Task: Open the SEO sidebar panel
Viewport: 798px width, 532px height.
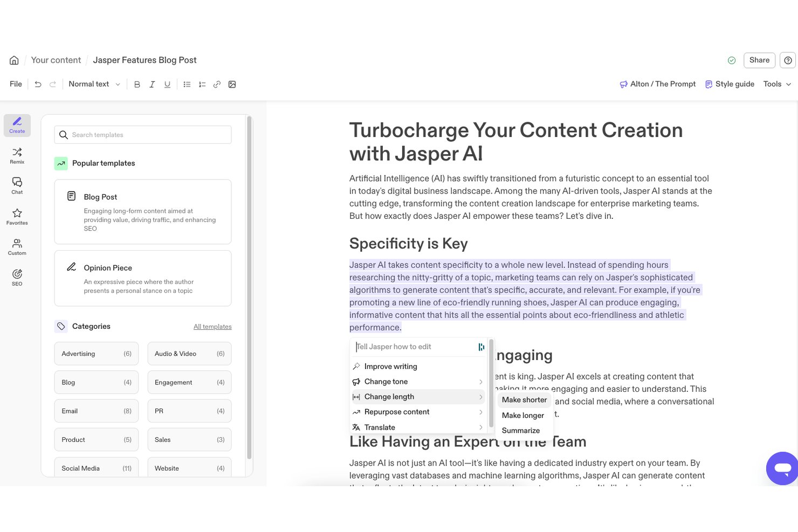Action: click(17, 278)
